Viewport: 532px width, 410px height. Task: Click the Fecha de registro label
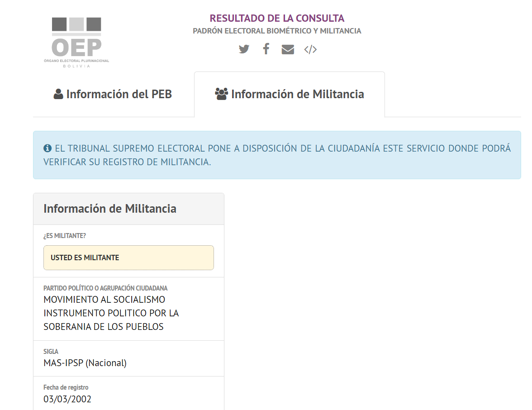[x=66, y=387]
